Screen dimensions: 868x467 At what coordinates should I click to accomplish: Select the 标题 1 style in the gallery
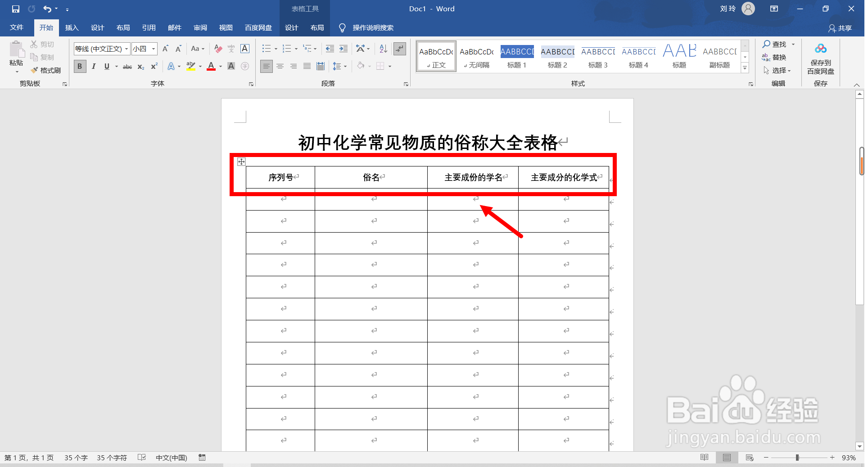516,56
